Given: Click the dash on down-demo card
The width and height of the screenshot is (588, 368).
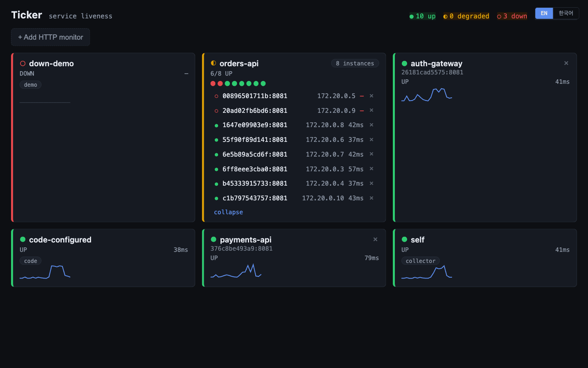Looking at the screenshot, I should [x=186, y=74].
